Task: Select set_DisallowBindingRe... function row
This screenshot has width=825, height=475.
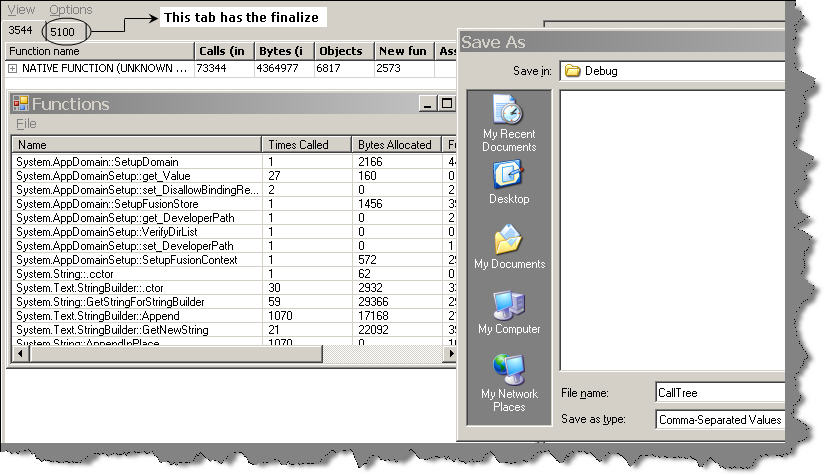Action: pyautogui.click(x=234, y=190)
